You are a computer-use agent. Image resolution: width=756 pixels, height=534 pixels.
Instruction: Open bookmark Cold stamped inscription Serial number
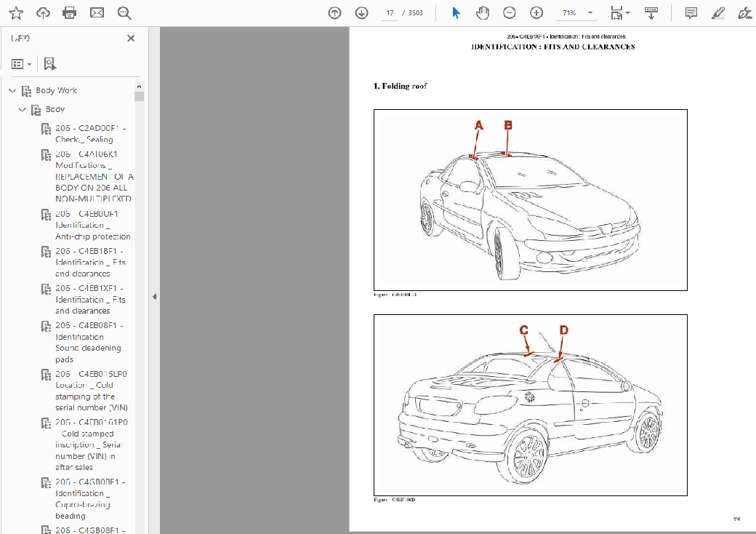[91, 445]
